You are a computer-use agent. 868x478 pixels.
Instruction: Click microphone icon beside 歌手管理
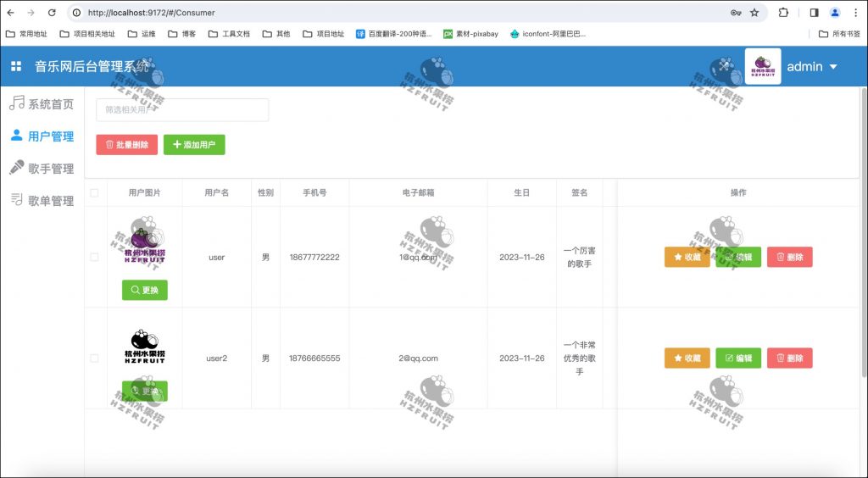(x=17, y=167)
